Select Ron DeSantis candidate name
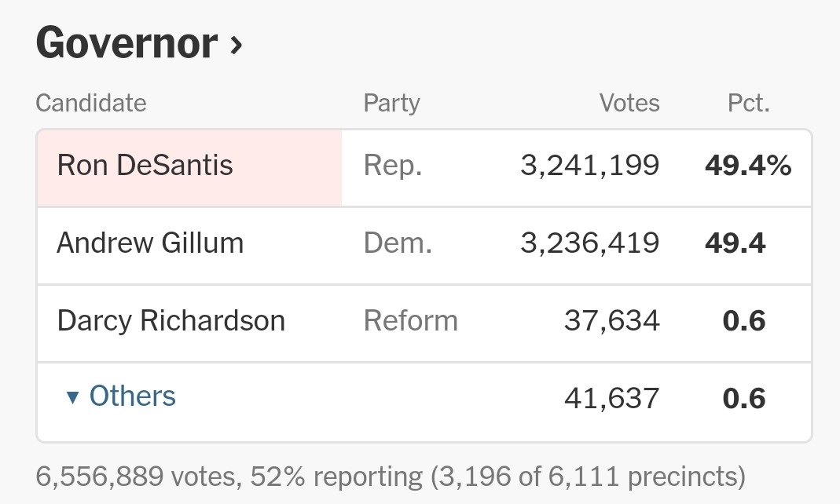This screenshot has width=840, height=504. (x=145, y=166)
